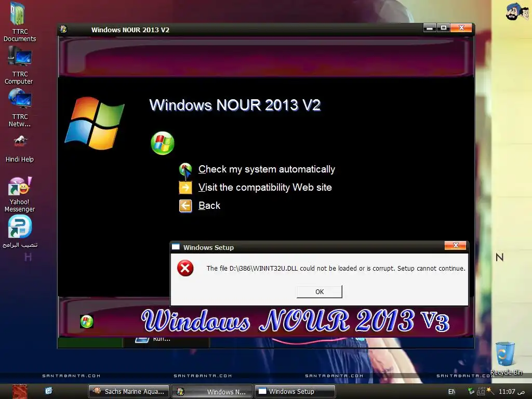Switch to Windows N... taskbar item
The width and height of the screenshot is (532, 399).
(x=212, y=392)
